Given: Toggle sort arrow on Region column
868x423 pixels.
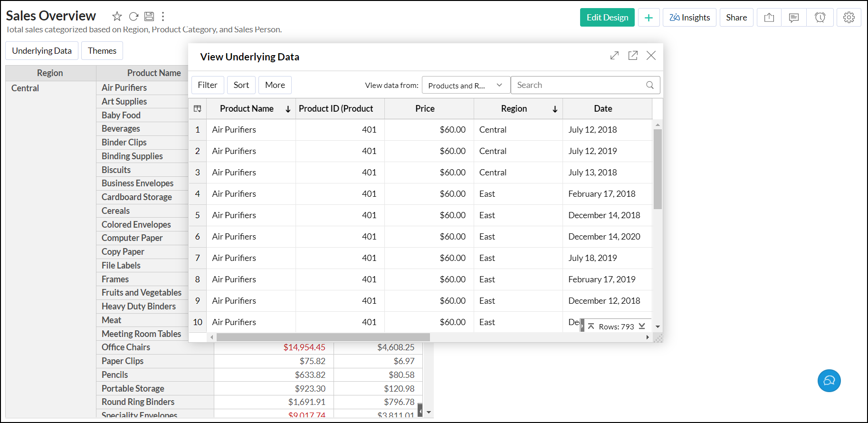Looking at the screenshot, I should (555, 109).
